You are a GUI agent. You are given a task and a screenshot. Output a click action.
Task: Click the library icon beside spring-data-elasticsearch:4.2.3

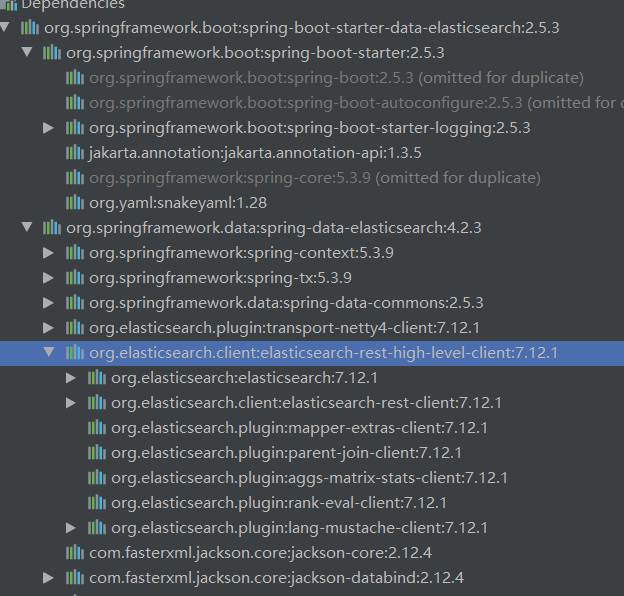click(52, 228)
